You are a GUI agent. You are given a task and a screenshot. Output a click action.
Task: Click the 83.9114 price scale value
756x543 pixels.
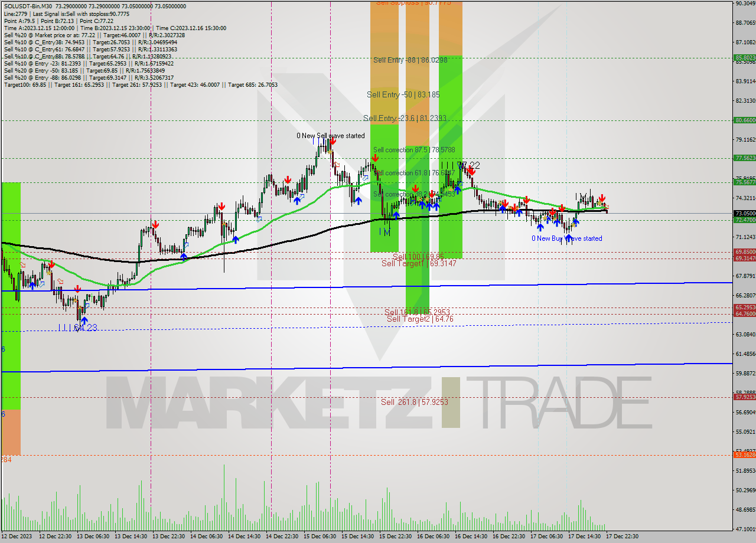745,81
